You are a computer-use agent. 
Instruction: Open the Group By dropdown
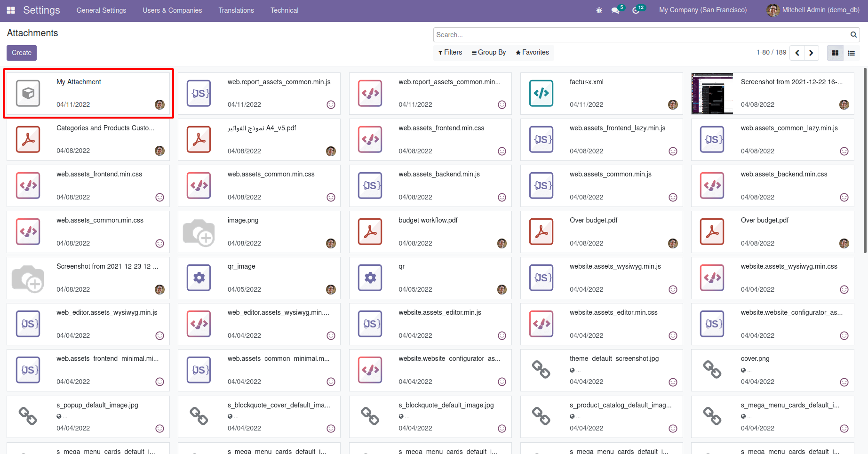coord(489,52)
